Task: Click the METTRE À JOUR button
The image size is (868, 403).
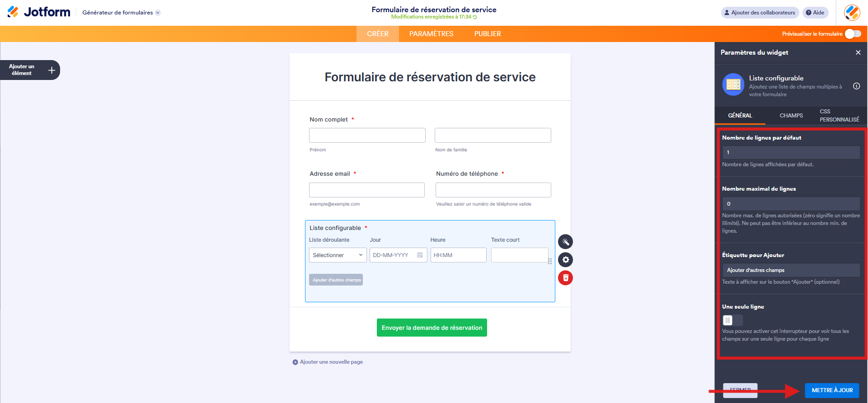Action: coord(831,390)
